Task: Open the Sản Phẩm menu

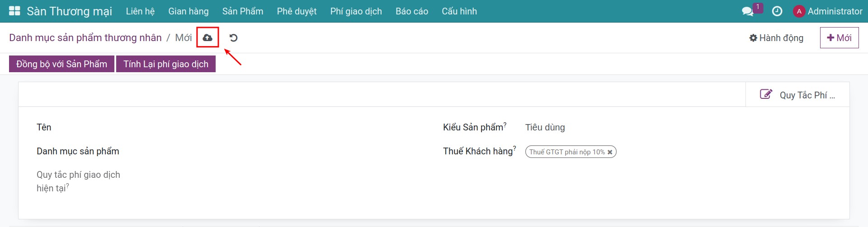Action: pyautogui.click(x=243, y=11)
